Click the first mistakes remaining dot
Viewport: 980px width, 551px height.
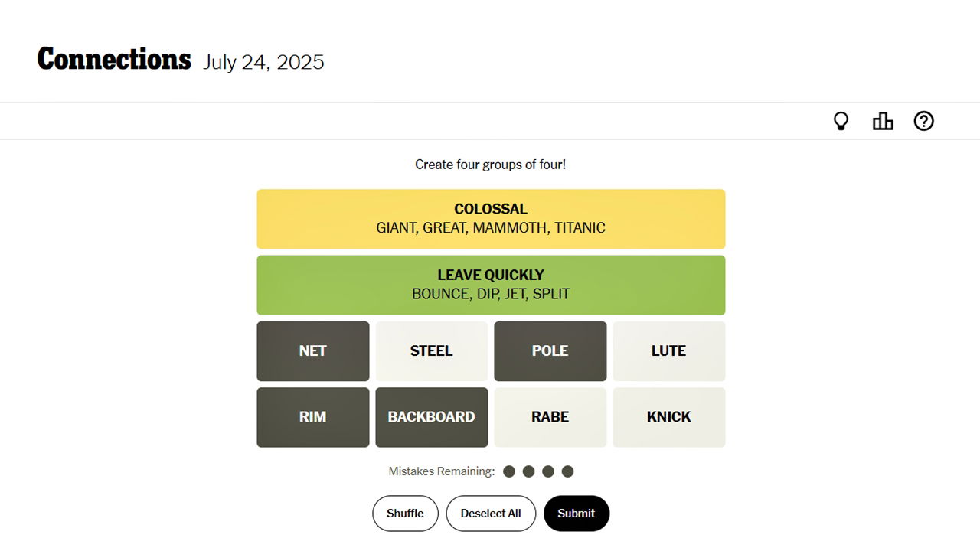tap(509, 471)
